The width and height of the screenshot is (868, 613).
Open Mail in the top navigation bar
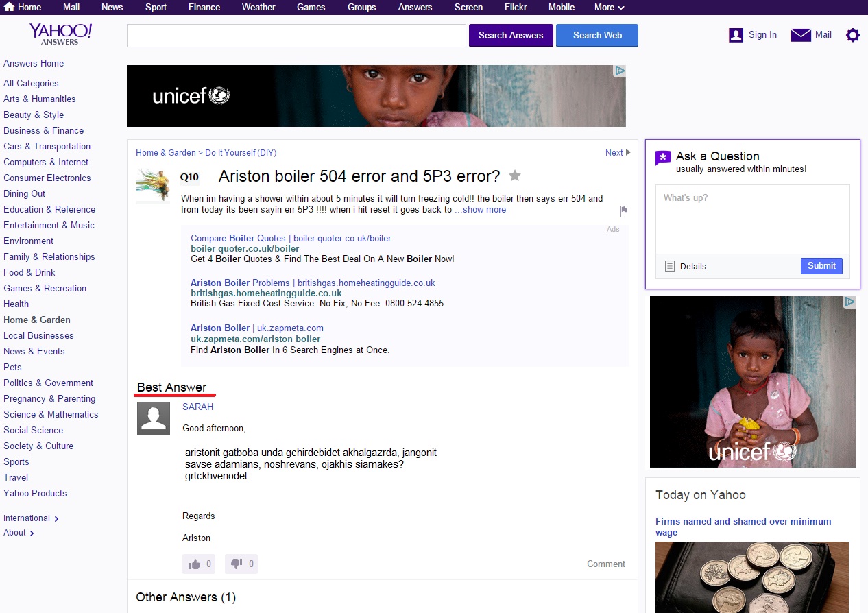[x=71, y=7]
